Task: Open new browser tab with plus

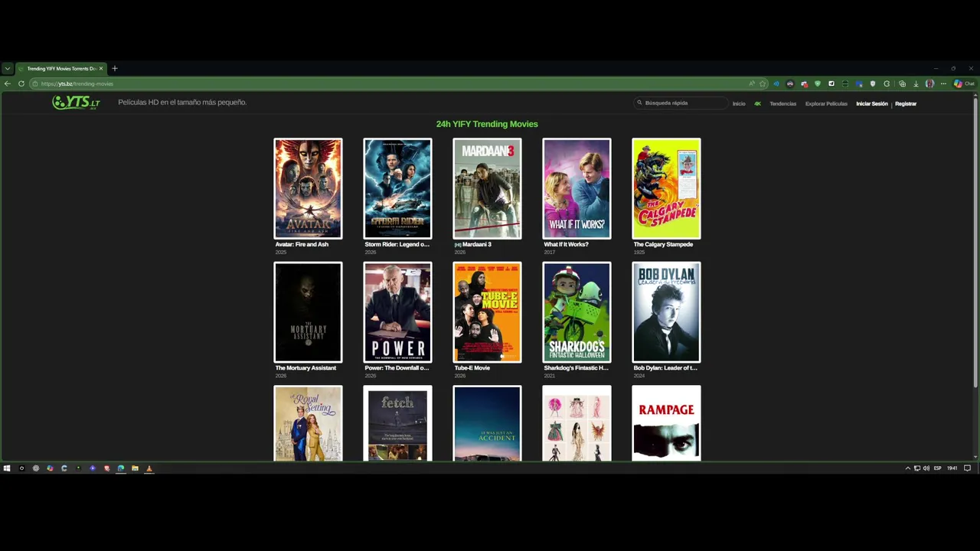Action: point(115,69)
